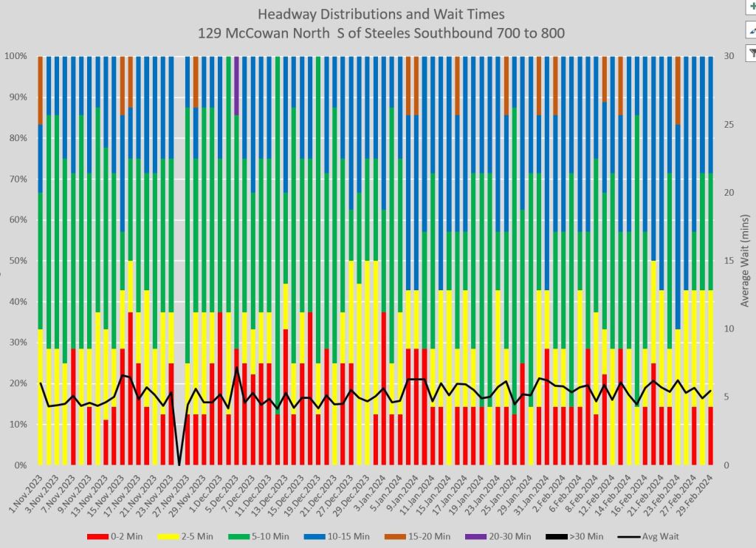This screenshot has width=756, height=548.
Task: Click the 'Average Wait (mins)' axis title
Action: point(745,260)
